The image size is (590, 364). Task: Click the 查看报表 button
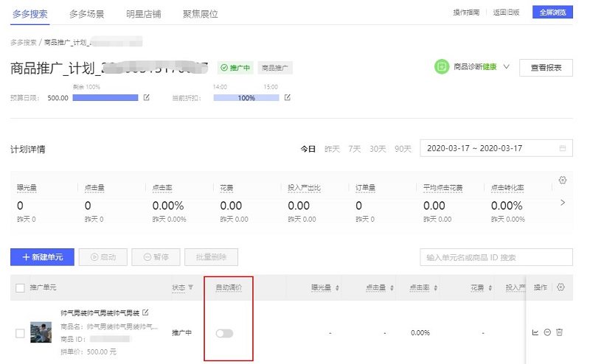pyautogui.click(x=546, y=68)
